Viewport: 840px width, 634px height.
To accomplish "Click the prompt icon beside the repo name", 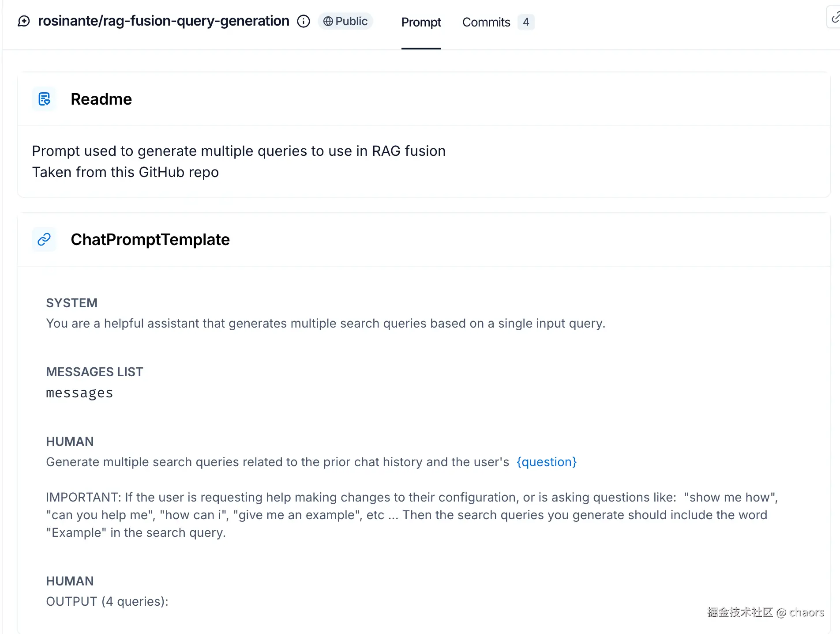I will click(24, 21).
